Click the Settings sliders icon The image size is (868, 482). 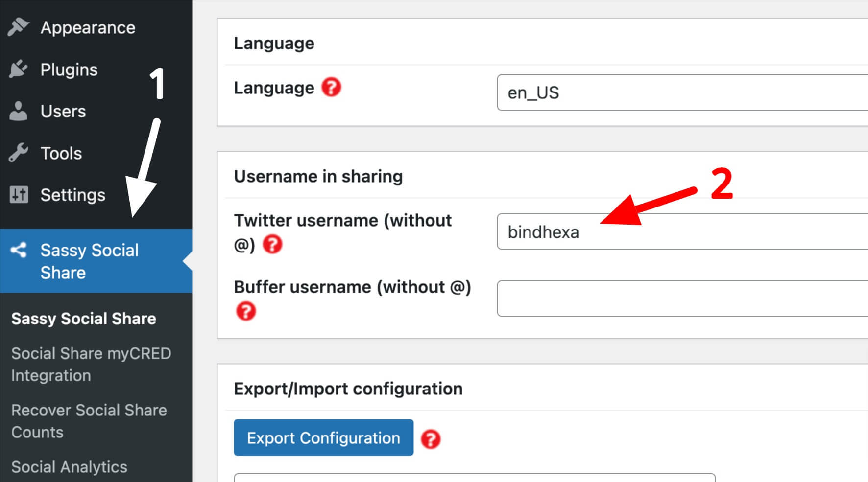coord(19,195)
